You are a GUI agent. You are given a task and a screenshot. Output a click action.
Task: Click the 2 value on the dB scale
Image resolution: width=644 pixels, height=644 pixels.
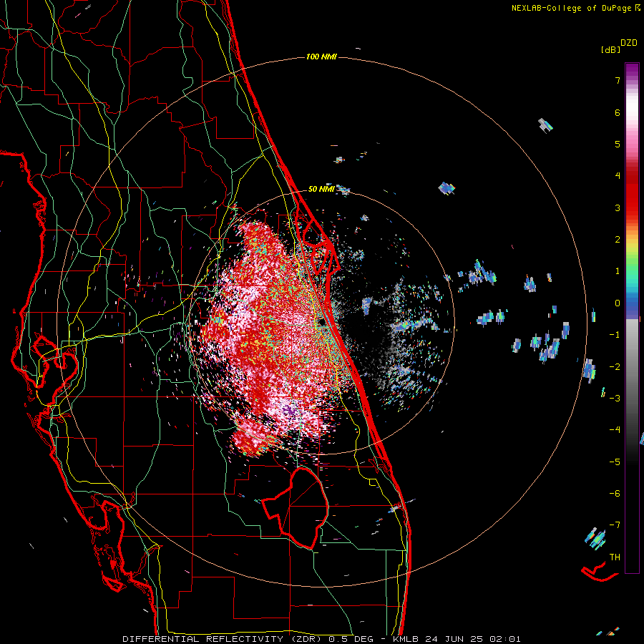618,240
